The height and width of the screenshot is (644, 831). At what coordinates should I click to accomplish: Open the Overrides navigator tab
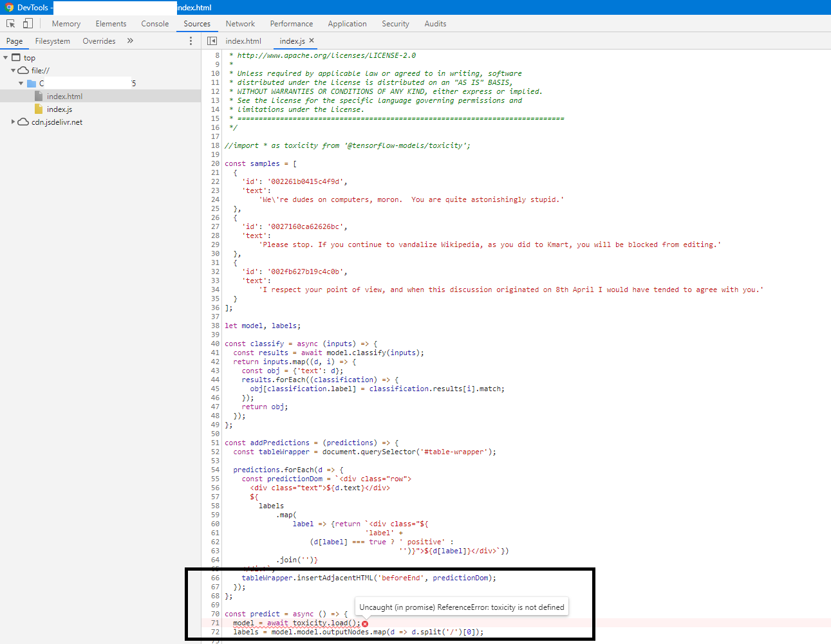(x=99, y=41)
